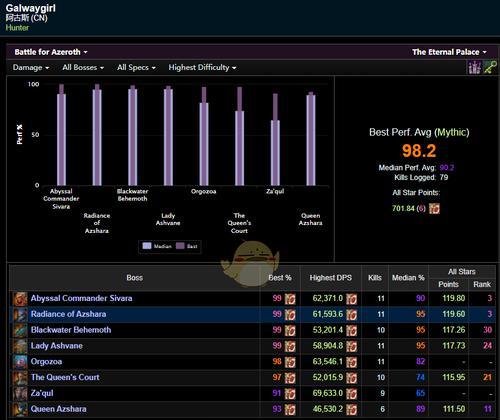The width and height of the screenshot is (500, 420).
Task: Expand the All Bosses filter dropdown
Action: pyautogui.click(x=83, y=67)
